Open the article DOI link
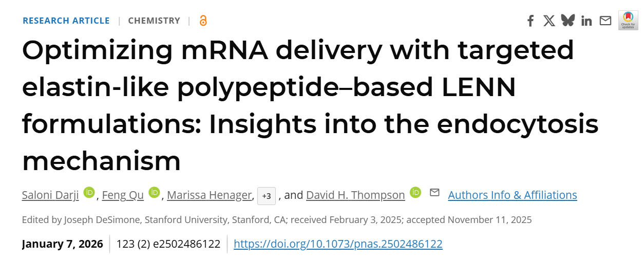 click(x=338, y=244)
